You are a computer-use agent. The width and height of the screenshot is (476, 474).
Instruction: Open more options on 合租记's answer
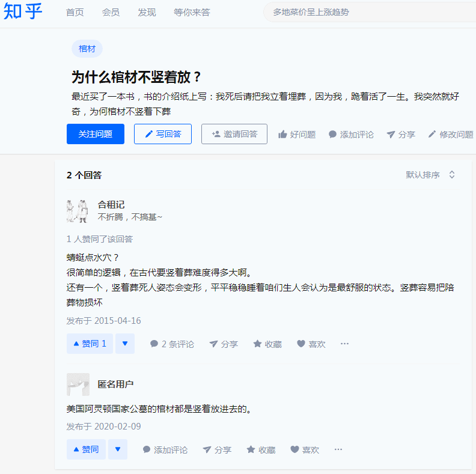[x=344, y=344]
